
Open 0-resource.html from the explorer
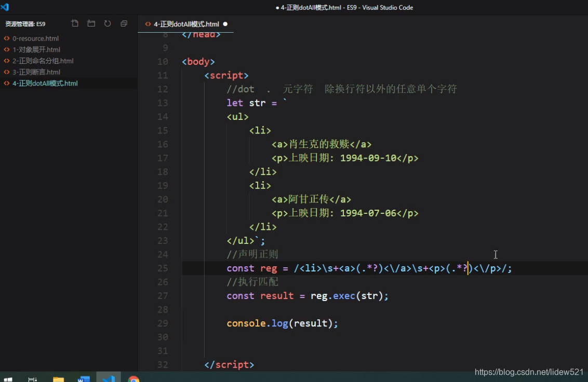[x=36, y=38]
